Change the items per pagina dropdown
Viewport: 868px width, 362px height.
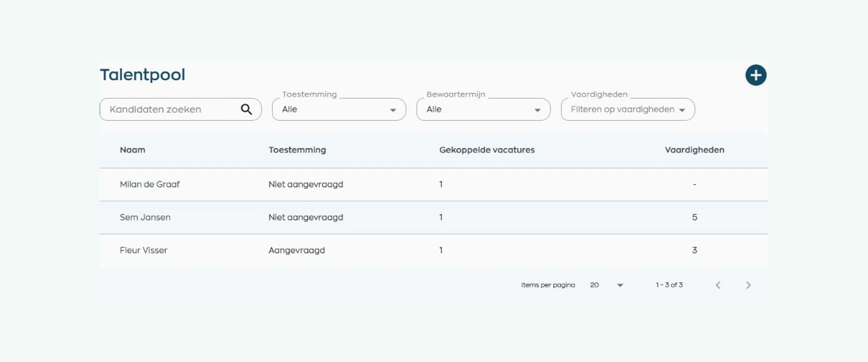point(607,285)
